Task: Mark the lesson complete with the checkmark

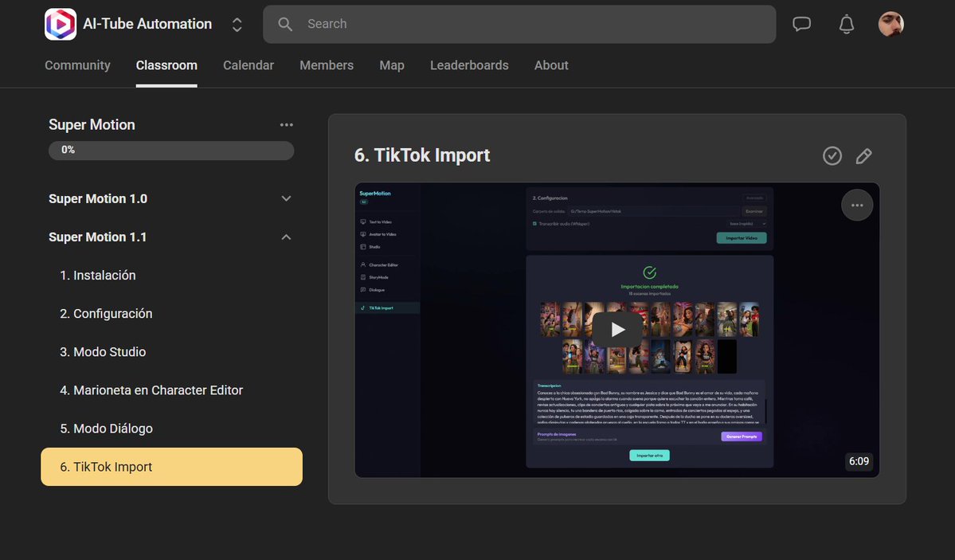Action: 832,156
